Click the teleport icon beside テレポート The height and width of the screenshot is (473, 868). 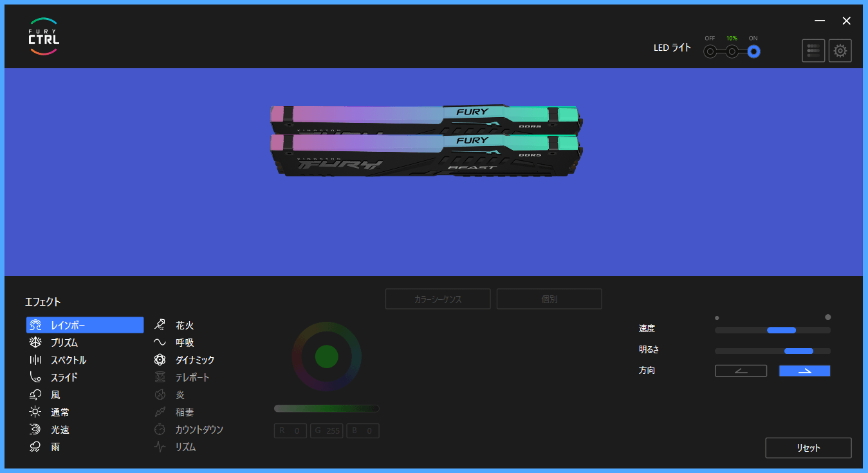coord(160,378)
